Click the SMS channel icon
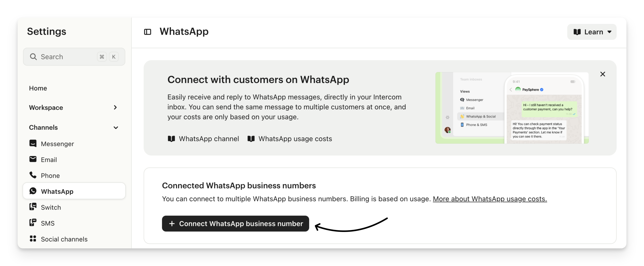 (x=33, y=223)
